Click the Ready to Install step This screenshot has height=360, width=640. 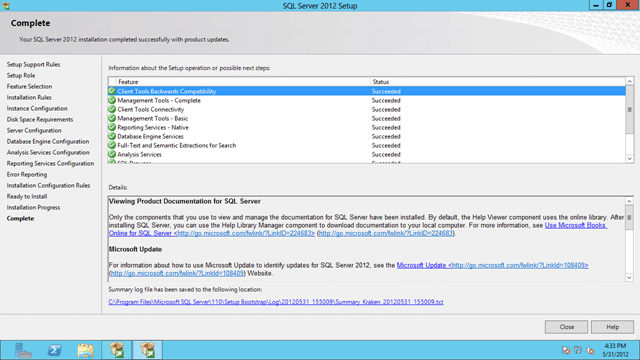27,197
